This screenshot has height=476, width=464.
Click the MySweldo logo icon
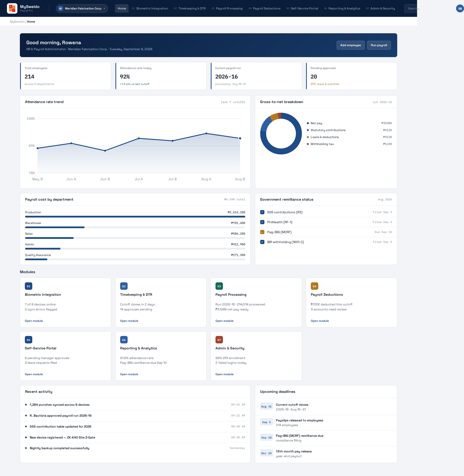pos(12,8)
